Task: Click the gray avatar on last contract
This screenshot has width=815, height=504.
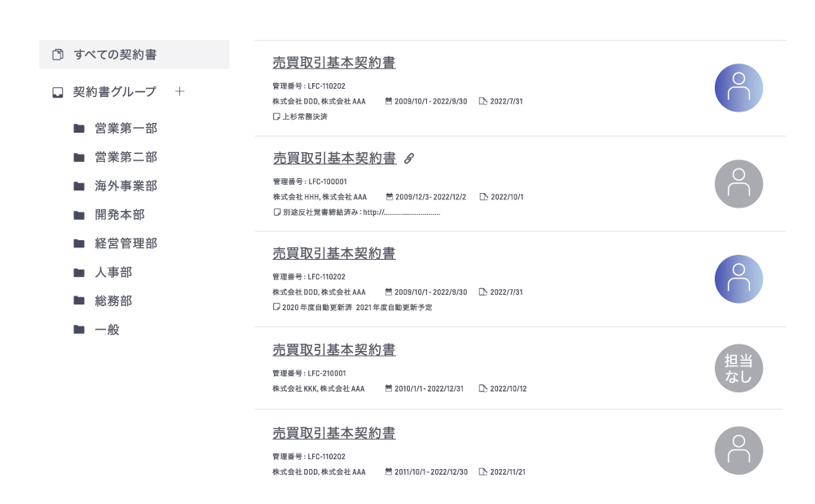Action: click(738, 450)
